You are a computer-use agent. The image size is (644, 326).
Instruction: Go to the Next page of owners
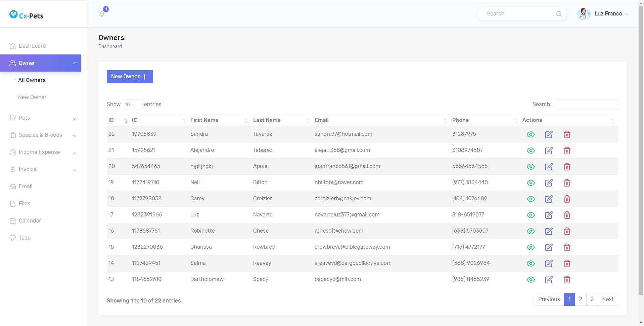click(x=607, y=299)
